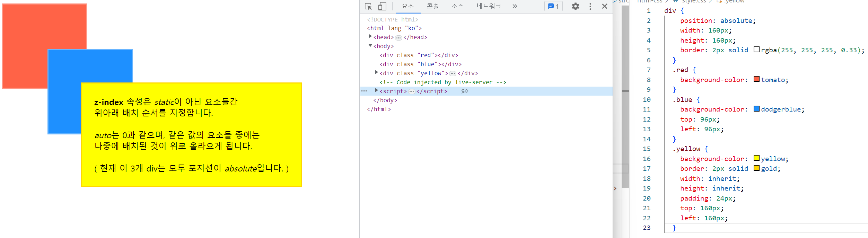The width and height of the screenshot is (868, 238).
Task: Toggle device toolbar emulation icon
Action: point(382,6)
